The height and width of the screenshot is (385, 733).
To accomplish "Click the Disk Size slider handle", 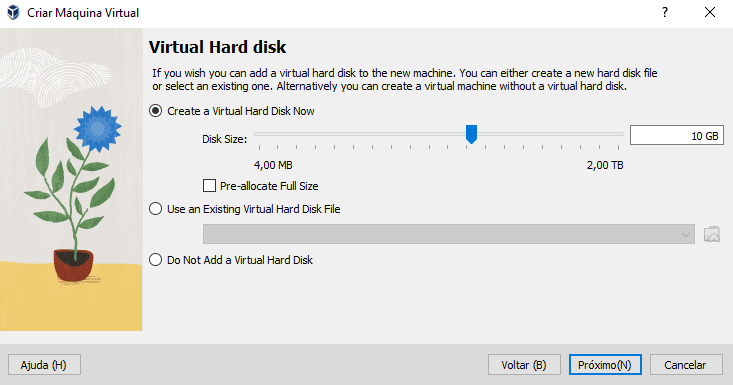I will pos(471,134).
